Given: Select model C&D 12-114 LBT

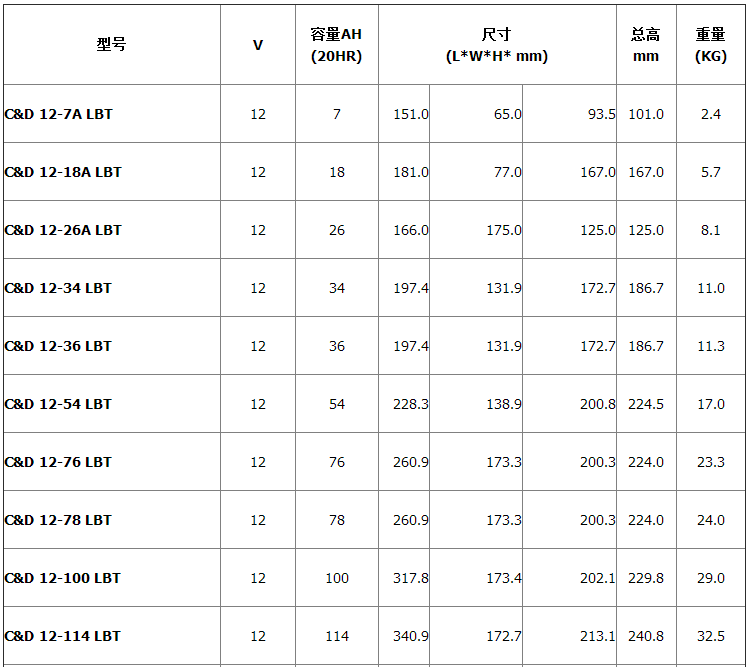Looking at the screenshot, I should pos(62,636).
